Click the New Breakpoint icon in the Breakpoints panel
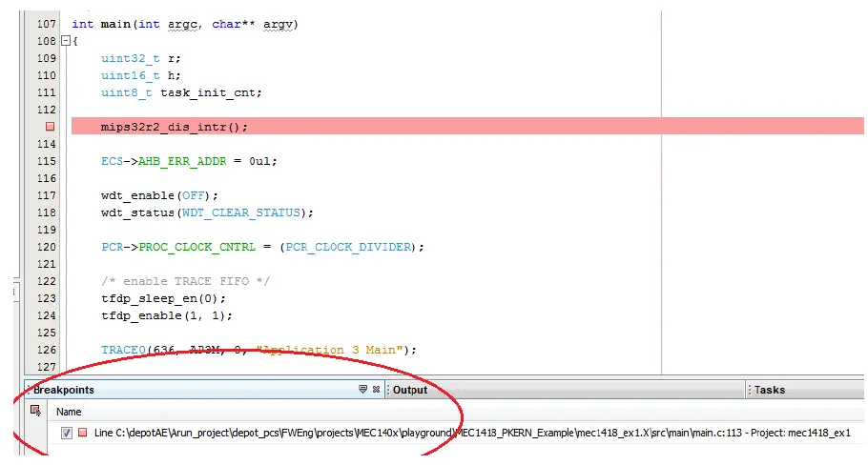 pyautogui.click(x=35, y=411)
